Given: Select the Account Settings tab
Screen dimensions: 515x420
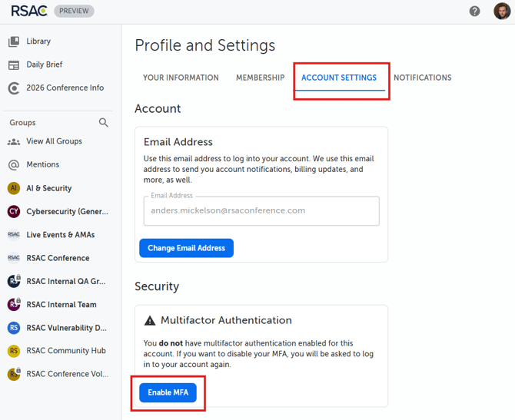Looking at the screenshot, I should click(x=339, y=78).
